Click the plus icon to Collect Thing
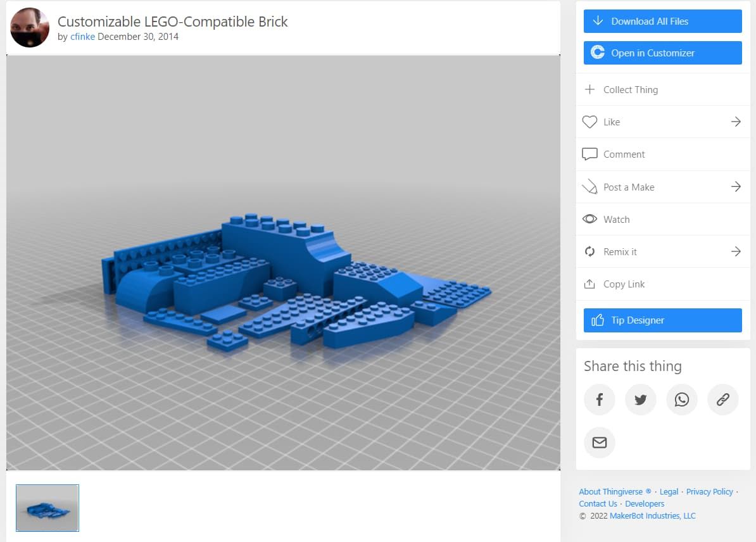The width and height of the screenshot is (756, 542). (x=589, y=89)
